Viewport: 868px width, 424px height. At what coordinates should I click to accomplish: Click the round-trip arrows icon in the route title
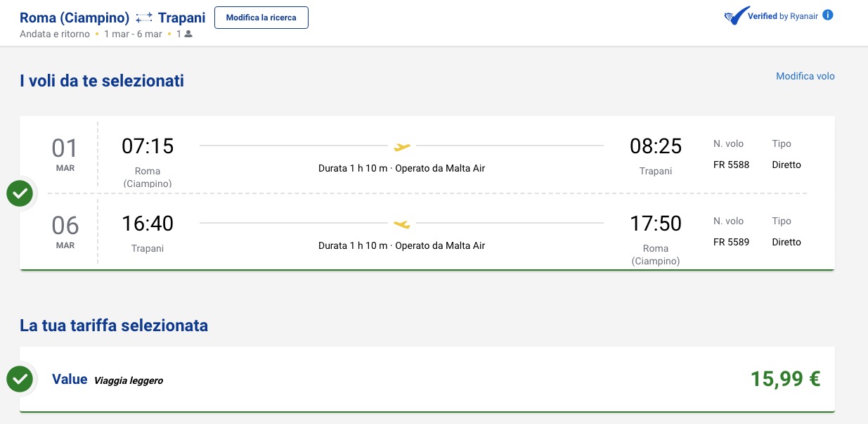144,18
